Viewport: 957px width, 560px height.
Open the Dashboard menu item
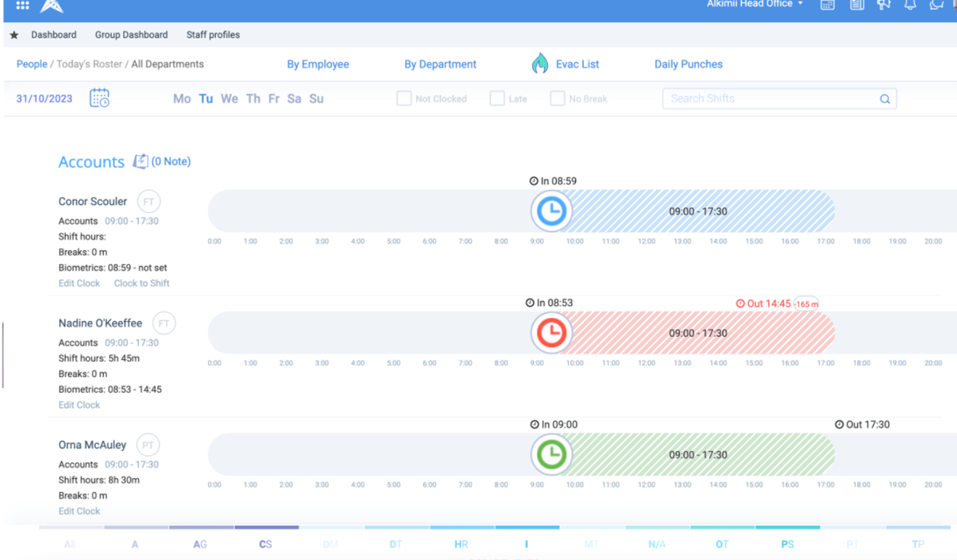click(54, 35)
